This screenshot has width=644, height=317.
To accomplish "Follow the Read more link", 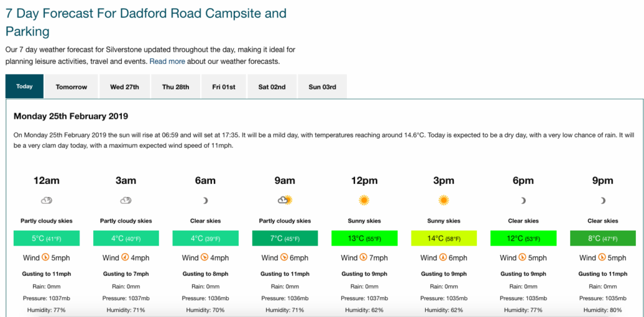I will point(167,62).
